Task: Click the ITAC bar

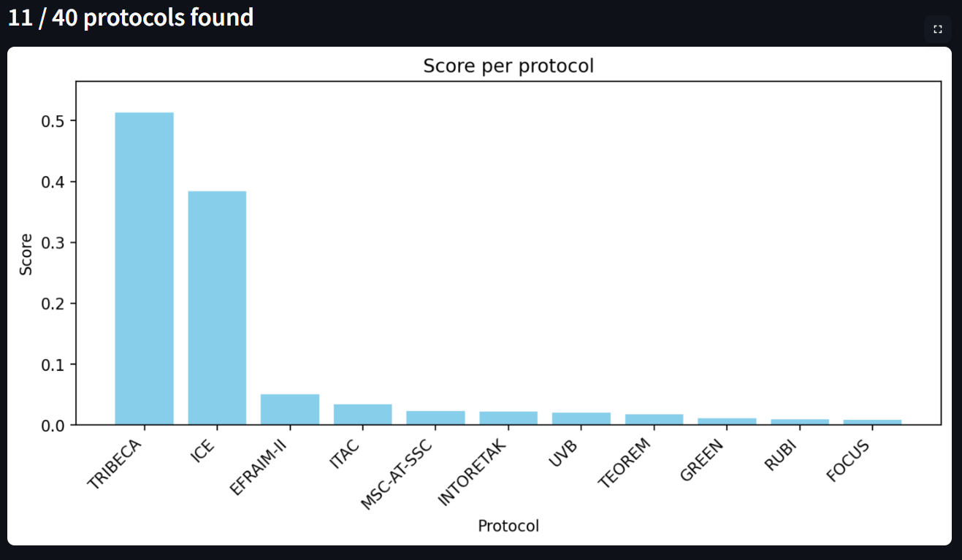Action: pyautogui.click(x=362, y=413)
